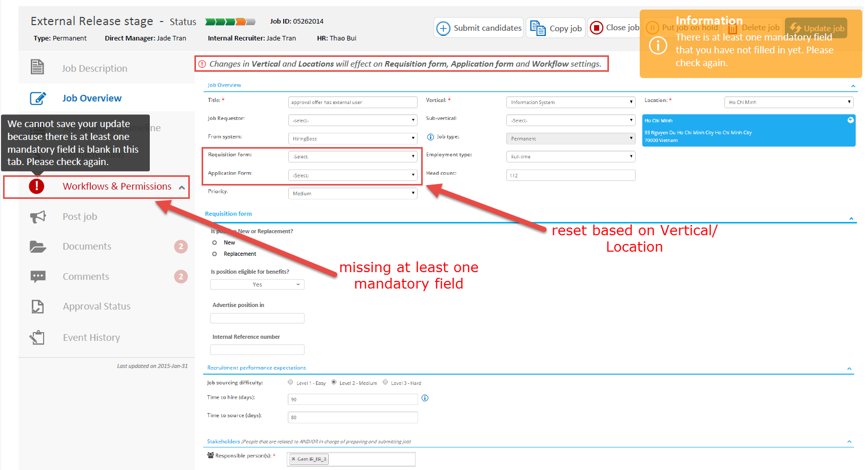Viewport: 868px width, 470px height.
Task: Click the Job Description document icon
Action: tap(37, 67)
